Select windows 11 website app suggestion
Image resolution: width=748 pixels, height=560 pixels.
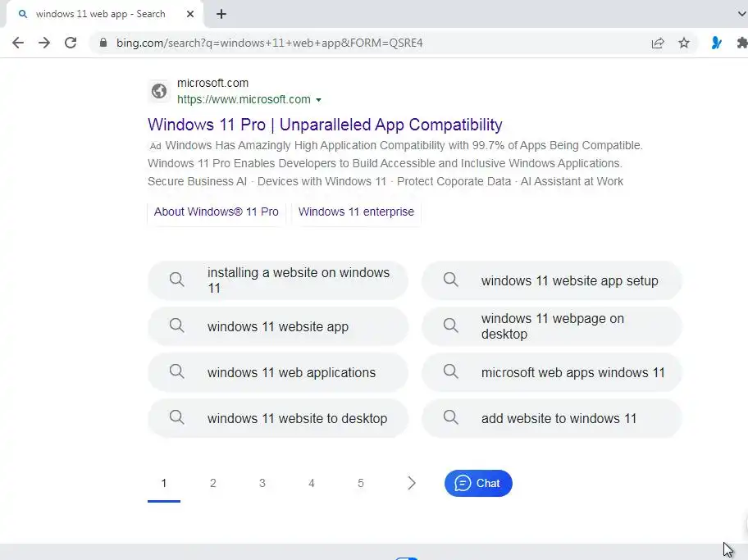(x=278, y=326)
